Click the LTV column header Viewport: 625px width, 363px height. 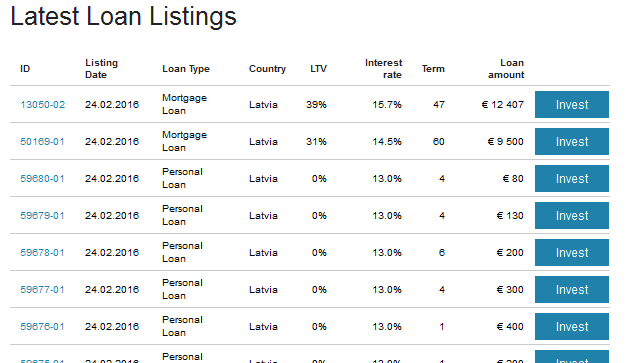coord(318,69)
